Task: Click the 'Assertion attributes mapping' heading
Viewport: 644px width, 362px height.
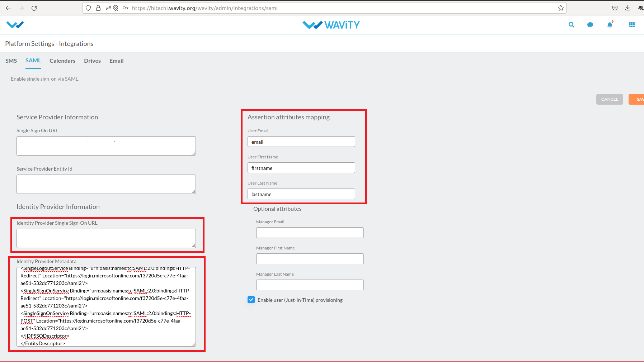Action: [288, 117]
